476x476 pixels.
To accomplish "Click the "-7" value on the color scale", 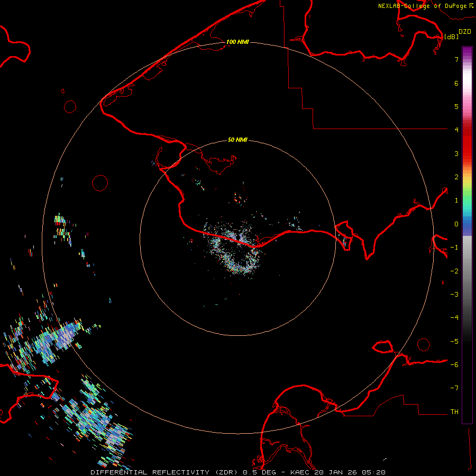I will [x=454, y=388].
